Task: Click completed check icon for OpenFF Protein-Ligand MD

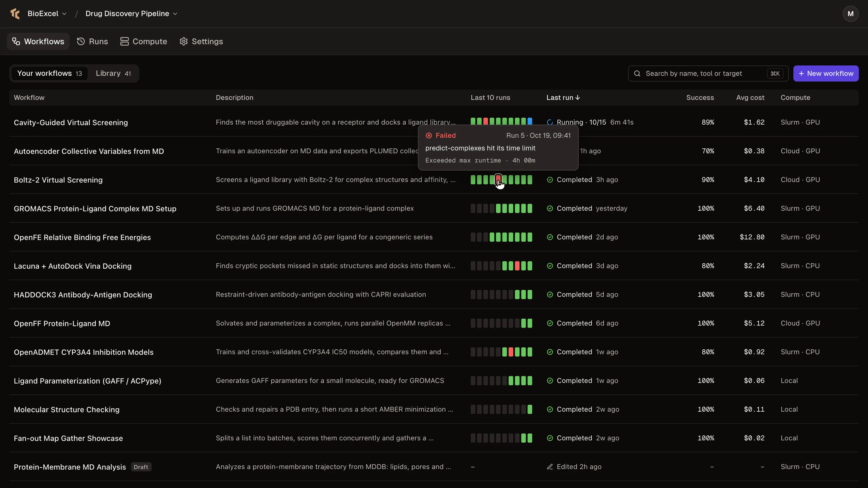Action: [x=550, y=323]
